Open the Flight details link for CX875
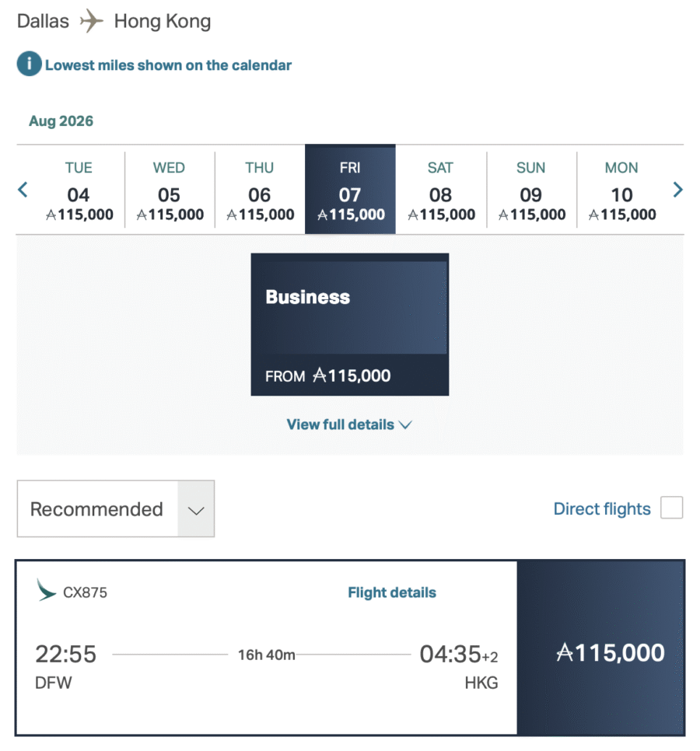The image size is (700, 751). [x=392, y=592]
